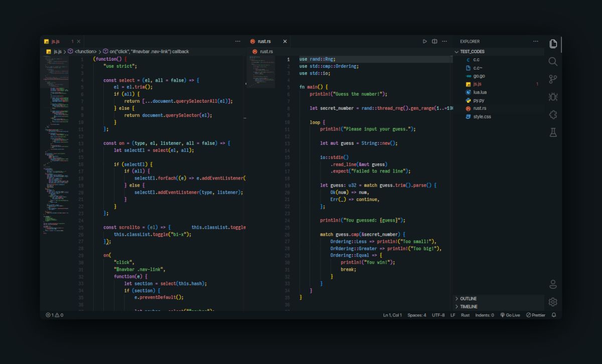Change end of line sequence LF
The height and width of the screenshot is (364, 602).
pyautogui.click(x=453, y=315)
